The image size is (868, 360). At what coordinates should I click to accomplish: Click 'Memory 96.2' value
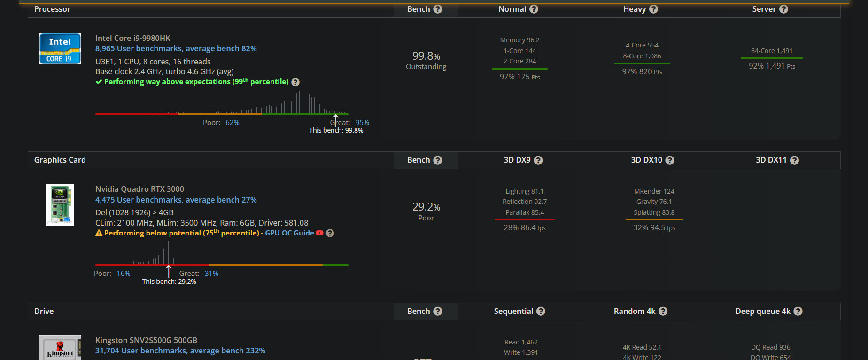pyautogui.click(x=519, y=40)
